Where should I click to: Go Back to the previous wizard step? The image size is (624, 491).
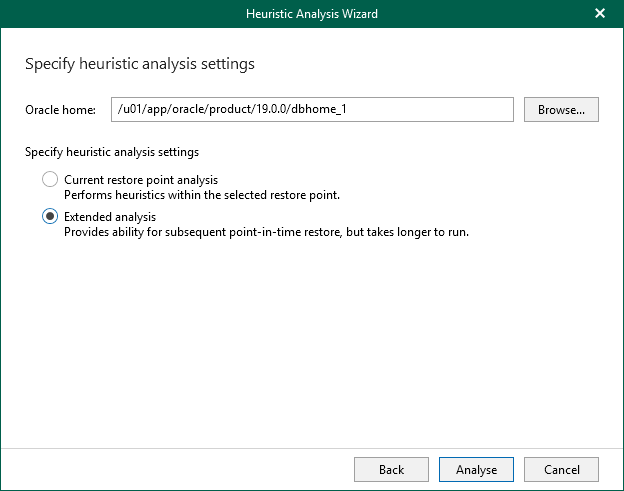[x=391, y=469]
